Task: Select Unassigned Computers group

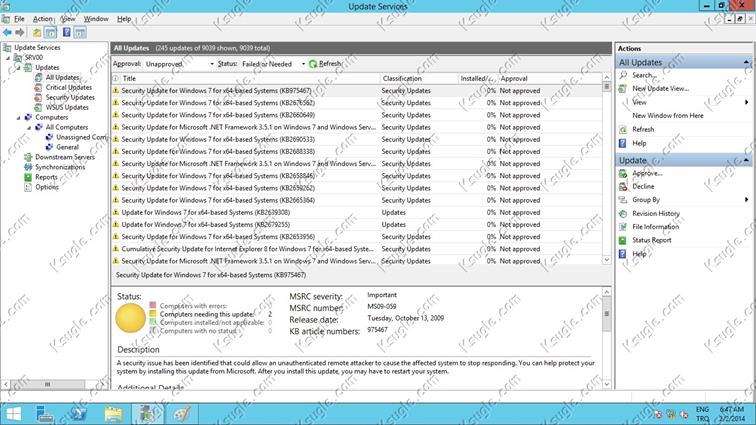Action: [81, 137]
